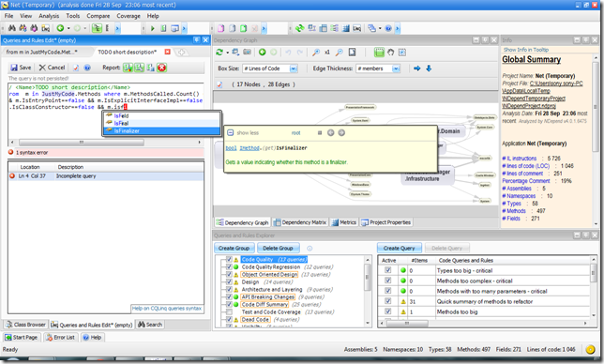The image size is (604, 364).
Task: Click the green back button in main toolbar
Action: [60, 28]
